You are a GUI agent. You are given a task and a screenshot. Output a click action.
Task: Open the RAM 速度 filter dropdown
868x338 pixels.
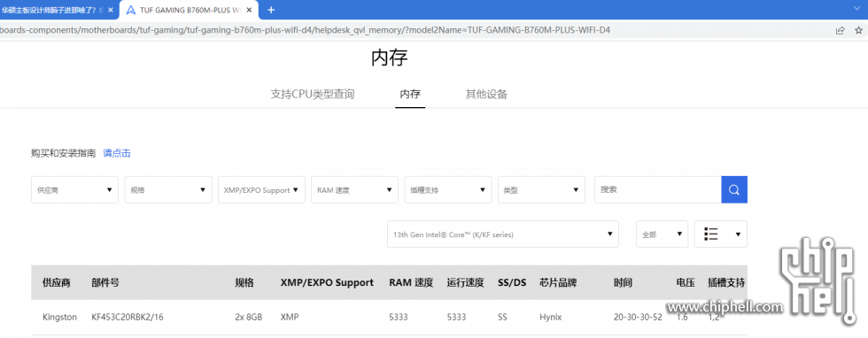click(x=355, y=189)
